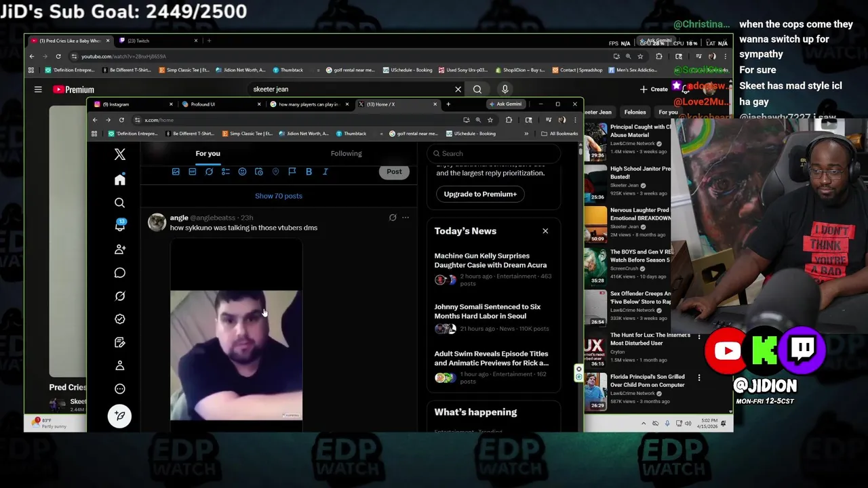Add image media to the post composer
This screenshot has height=488, width=868.
tap(176, 172)
